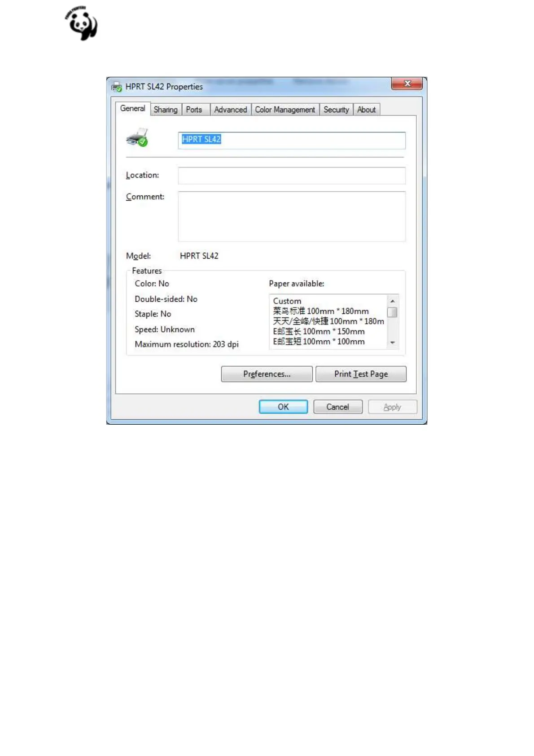Click the panda logo at the top of the page

pyautogui.click(x=81, y=23)
